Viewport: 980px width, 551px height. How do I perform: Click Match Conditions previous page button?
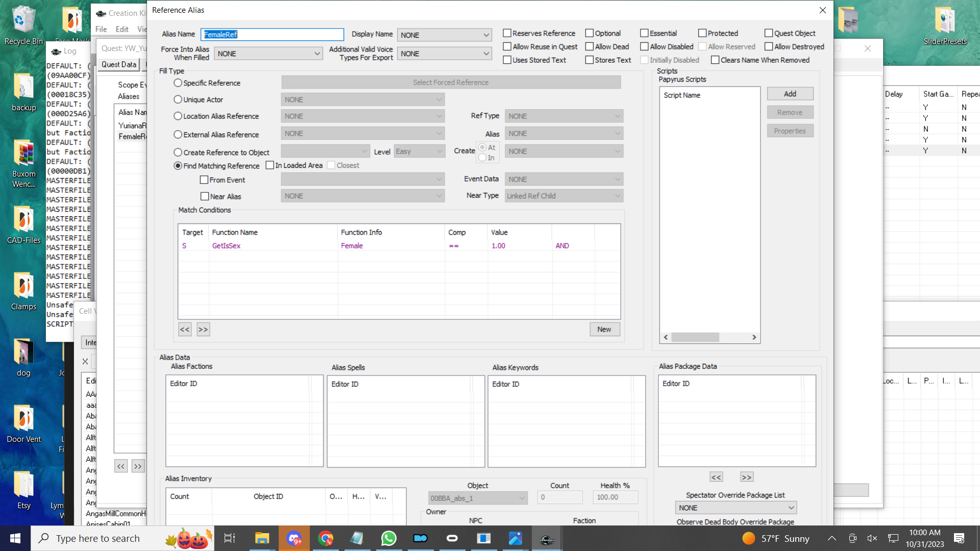pyautogui.click(x=185, y=329)
